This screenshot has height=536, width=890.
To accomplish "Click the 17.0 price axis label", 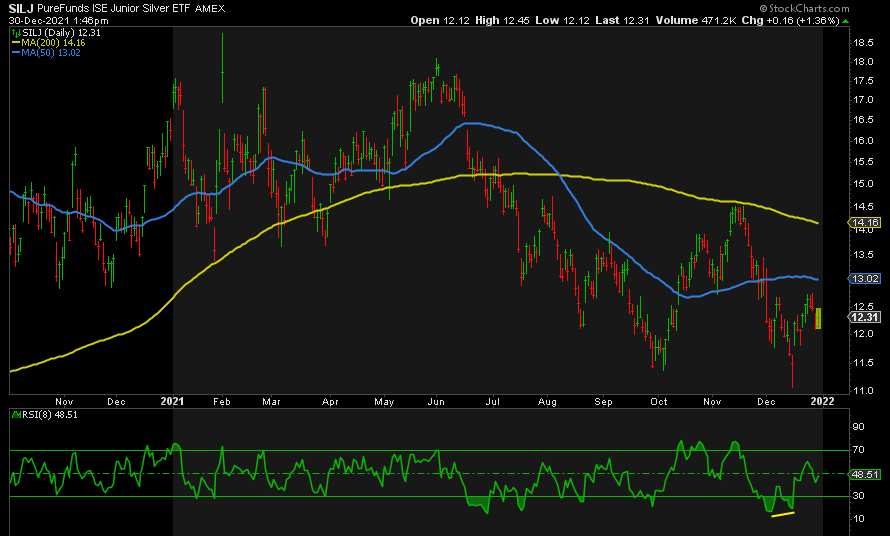I will (863, 100).
